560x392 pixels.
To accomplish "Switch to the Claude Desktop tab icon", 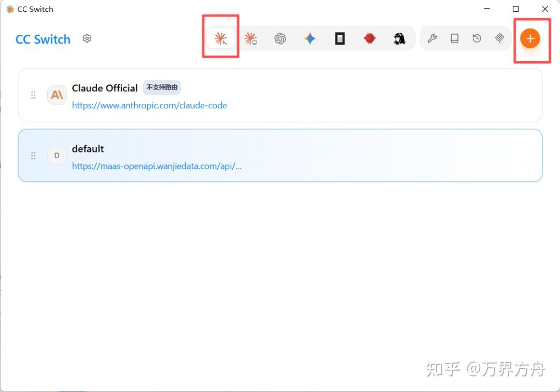I will pos(250,38).
